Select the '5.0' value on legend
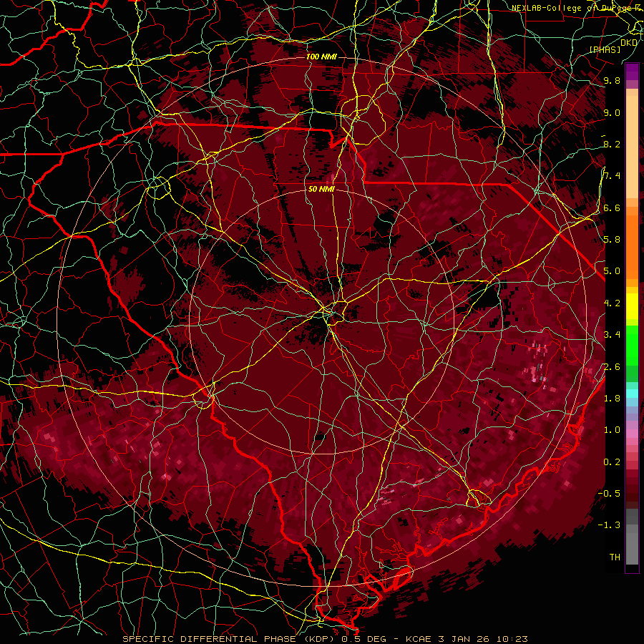The width and height of the screenshot is (644, 644). click(x=612, y=271)
